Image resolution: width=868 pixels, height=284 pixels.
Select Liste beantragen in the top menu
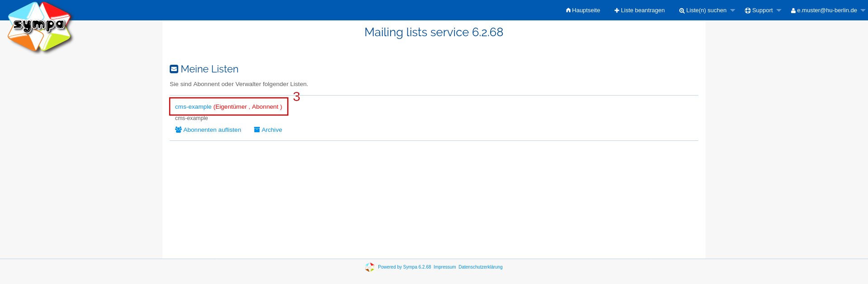[x=642, y=10]
